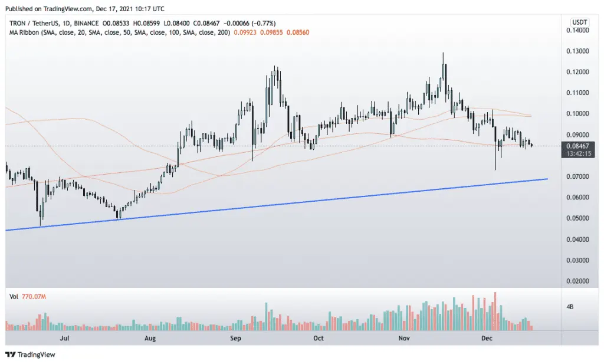Click the TradingView logo icon

pos(11,355)
